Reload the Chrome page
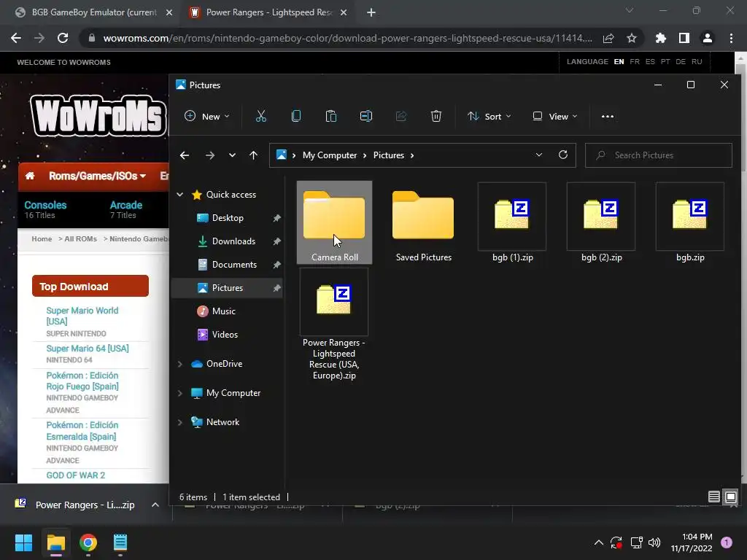 pos(63,38)
